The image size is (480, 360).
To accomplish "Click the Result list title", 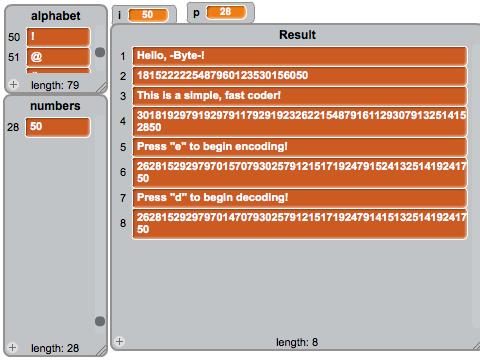I will 297,35.
